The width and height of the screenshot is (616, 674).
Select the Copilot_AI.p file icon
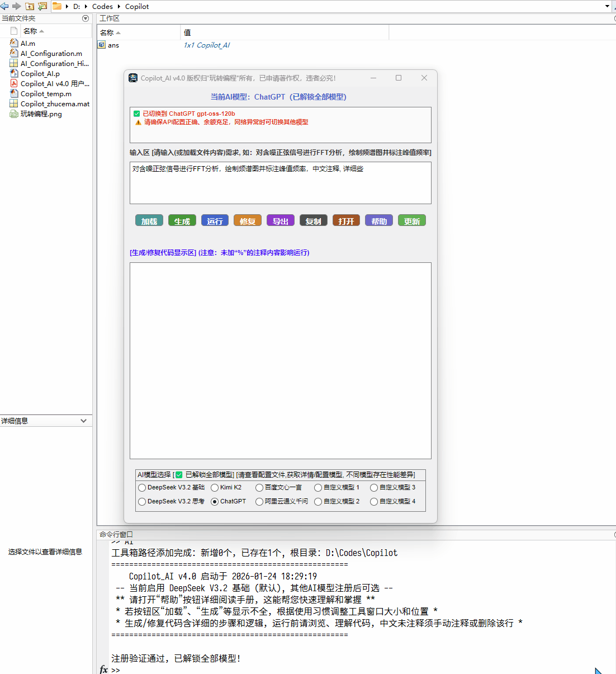pos(14,73)
